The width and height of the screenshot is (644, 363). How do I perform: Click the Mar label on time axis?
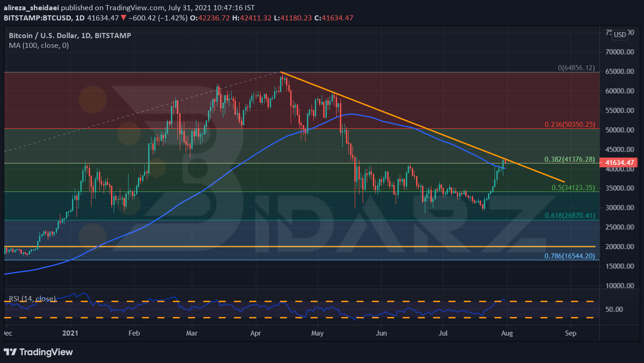(x=192, y=333)
